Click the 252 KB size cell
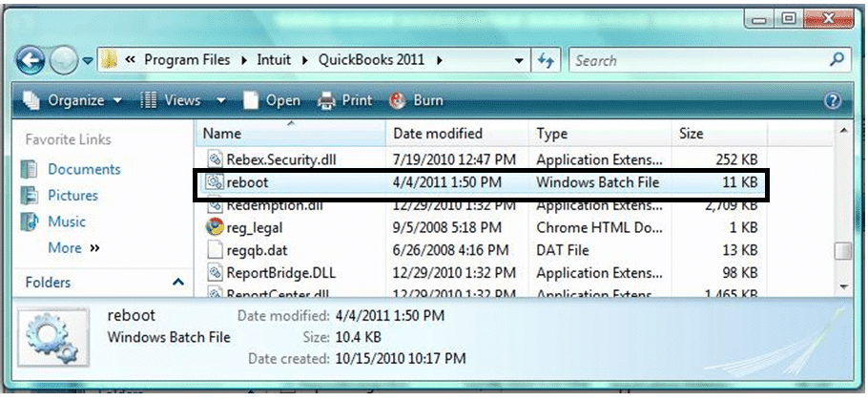This screenshot has width=868, height=401. (736, 160)
